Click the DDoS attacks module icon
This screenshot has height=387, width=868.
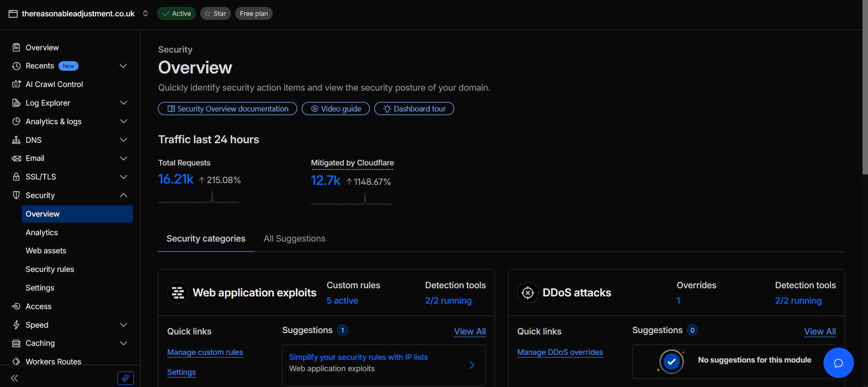pos(528,293)
